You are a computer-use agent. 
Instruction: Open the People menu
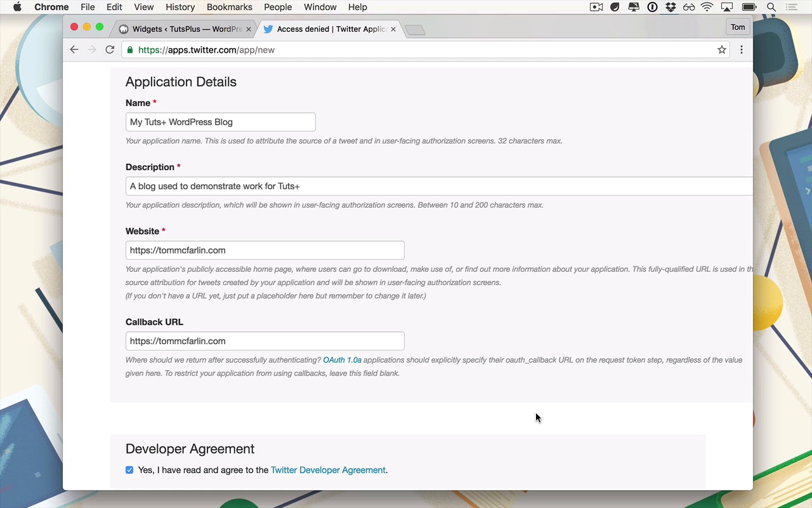278,7
